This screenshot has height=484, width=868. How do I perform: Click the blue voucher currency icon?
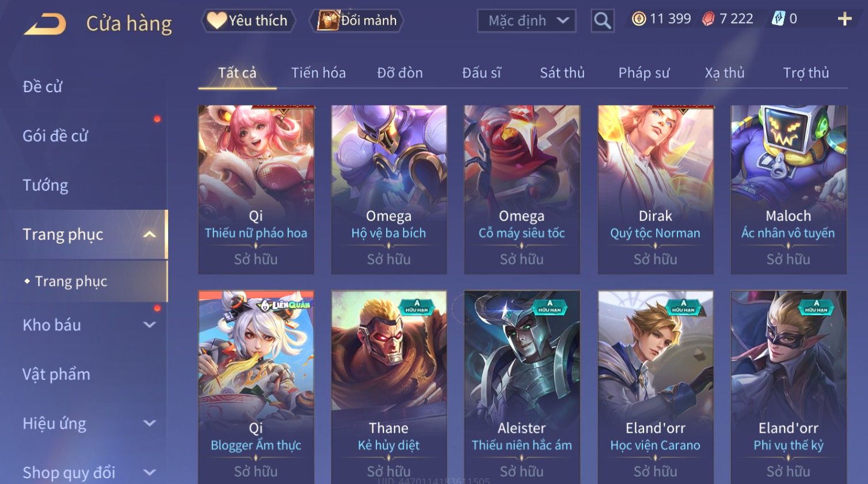point(778,19)
